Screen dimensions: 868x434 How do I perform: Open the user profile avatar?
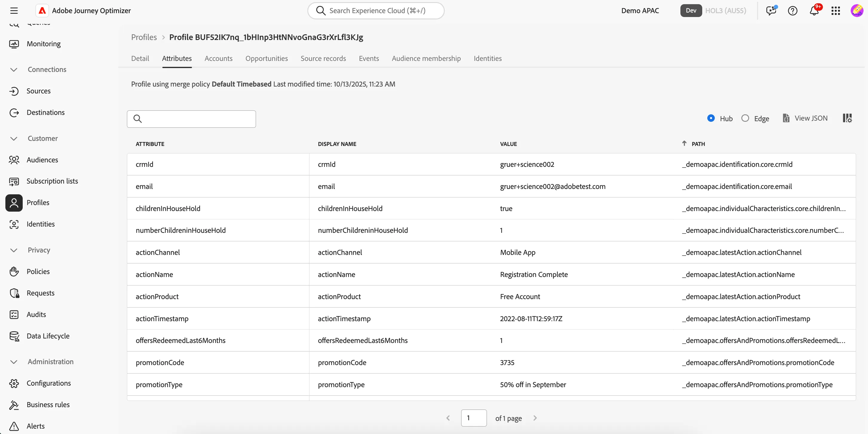point(857,11)
